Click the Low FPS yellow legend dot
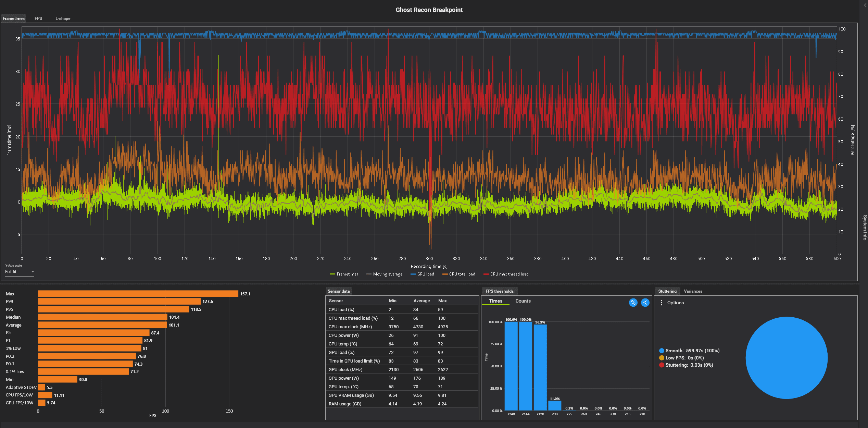This screenshot has height=428, width=868. tap(662, 358)
